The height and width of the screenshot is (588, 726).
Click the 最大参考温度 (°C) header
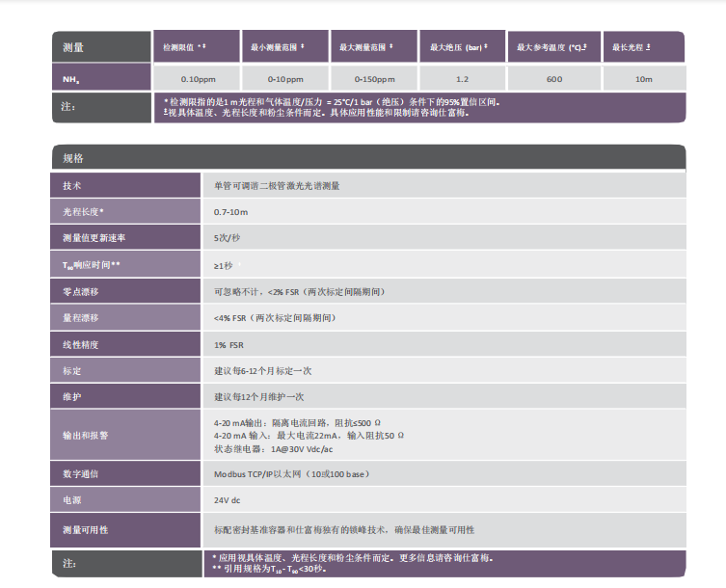[554, 46]
